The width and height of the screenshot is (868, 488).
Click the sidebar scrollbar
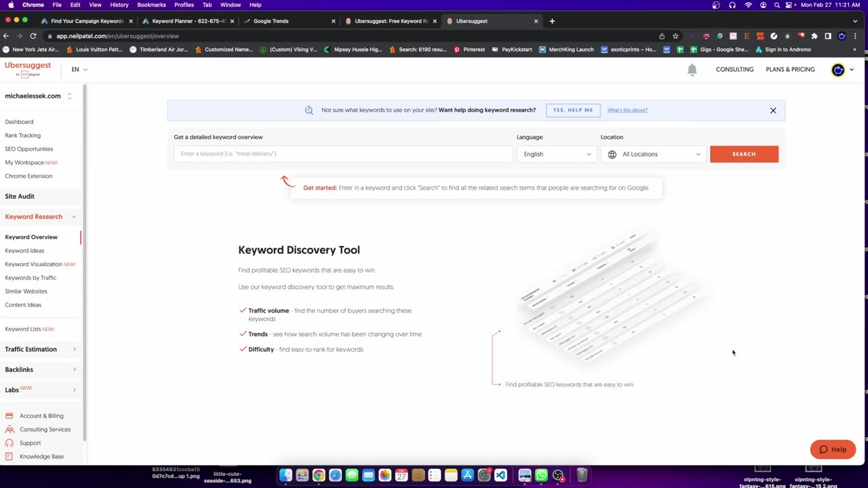click(x=85, y=264)
